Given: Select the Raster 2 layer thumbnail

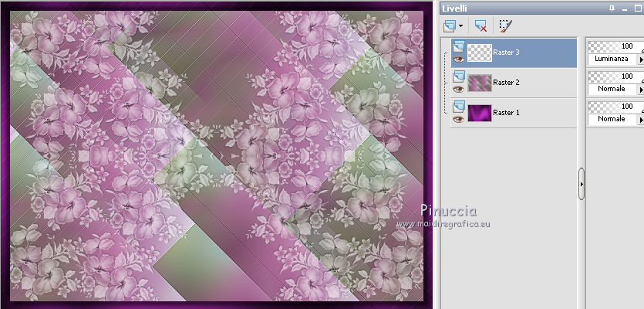Looking at the screenshot, I should 479,83.
